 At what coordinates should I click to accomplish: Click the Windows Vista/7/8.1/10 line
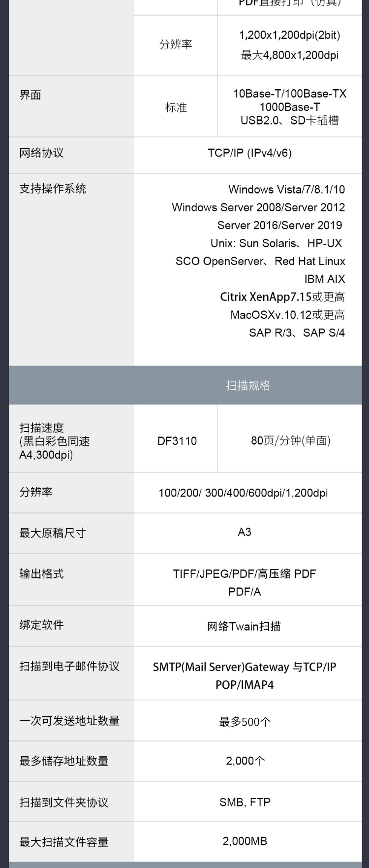click(x=286, y=190)
